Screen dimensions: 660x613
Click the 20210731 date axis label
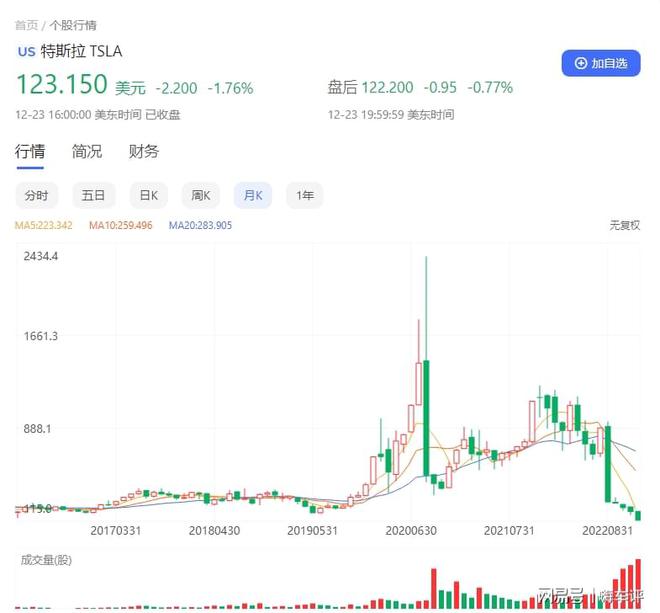pyautogui.click(x=509, y=530)
